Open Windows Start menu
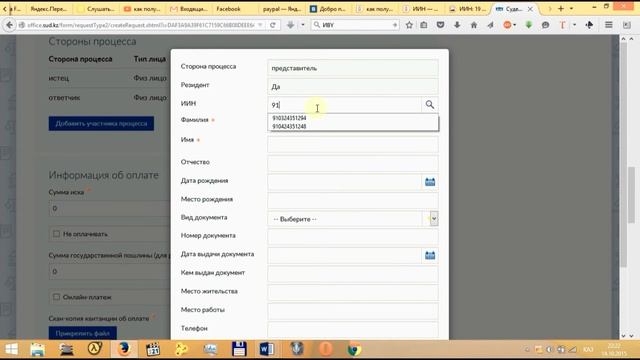The image size is (640, 360). pos(11,349)
